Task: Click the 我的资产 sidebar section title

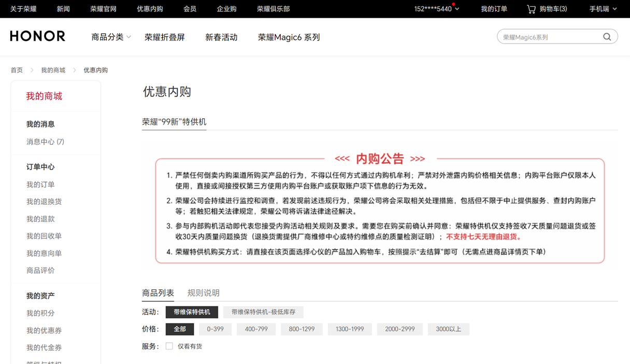Action: (x=40, y=296)
